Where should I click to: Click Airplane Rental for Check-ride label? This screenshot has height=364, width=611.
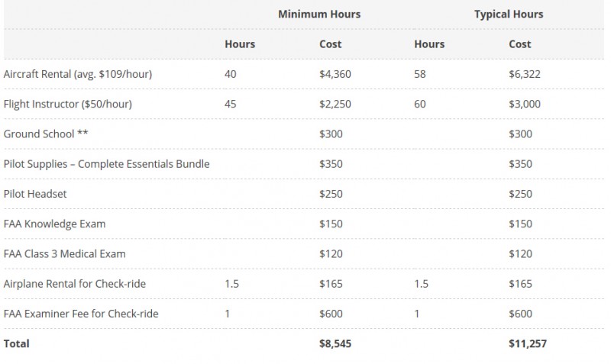point(74,284)
